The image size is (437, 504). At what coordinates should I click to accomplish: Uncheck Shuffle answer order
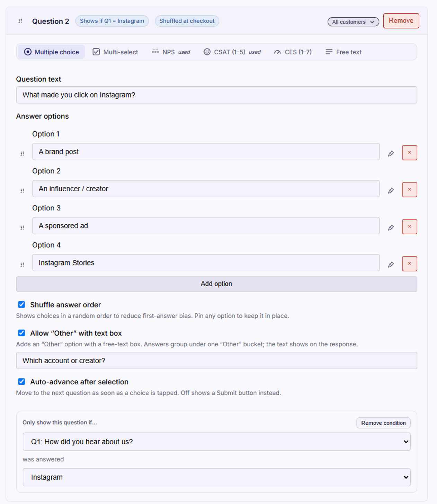pyautogui.click(x=21, y=304)
